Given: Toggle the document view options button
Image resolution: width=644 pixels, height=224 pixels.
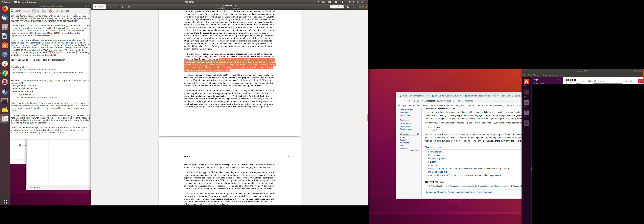Looking at the screenshot, I should click(x=348, y=7).
